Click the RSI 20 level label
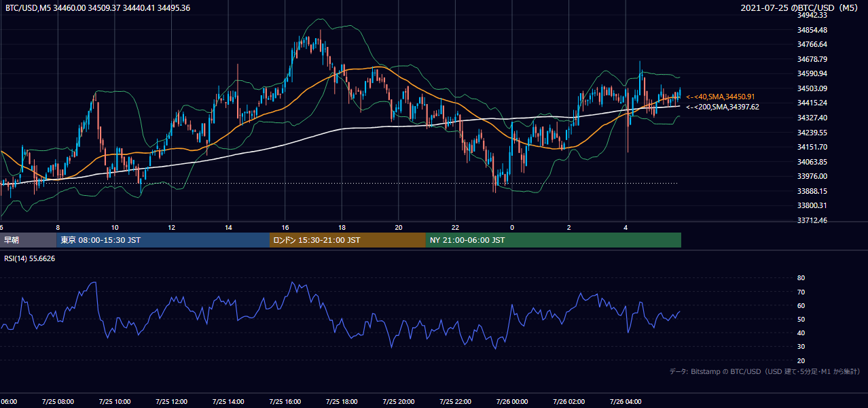Image resolution: width=868 pixels, height=408 pixels. click(801, 360)
